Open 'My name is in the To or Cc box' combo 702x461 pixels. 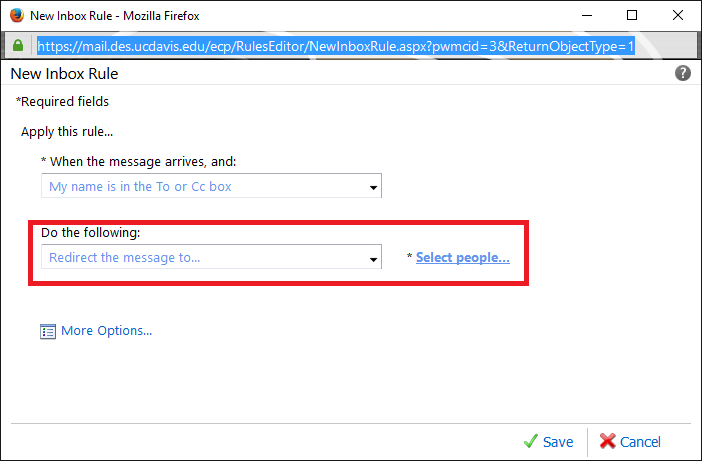tap(211, 186)
